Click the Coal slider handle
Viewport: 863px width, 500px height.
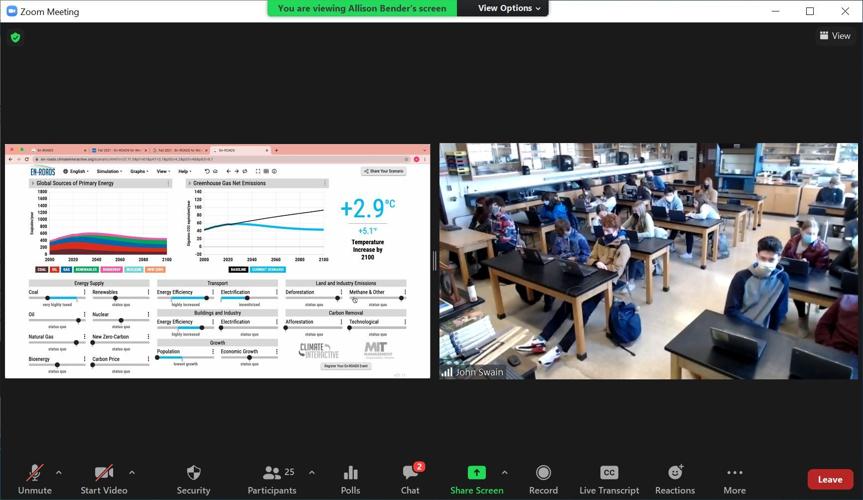click(x=47, y=298)
